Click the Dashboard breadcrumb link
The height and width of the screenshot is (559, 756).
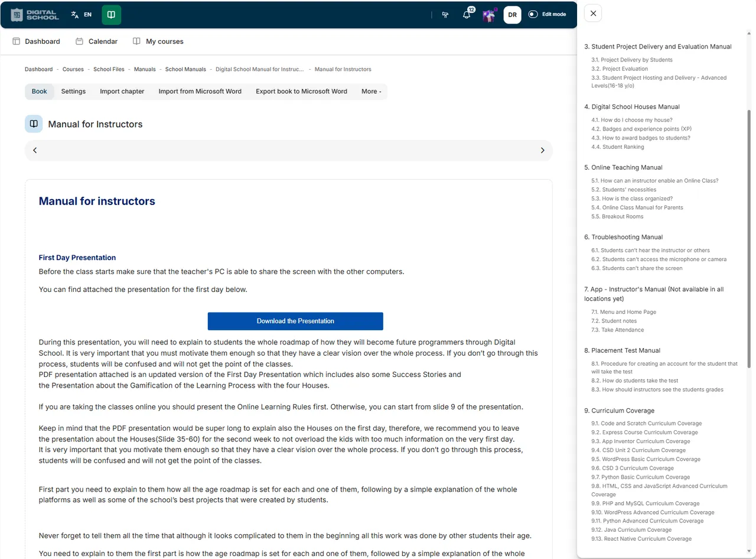(x=38, y=69)
